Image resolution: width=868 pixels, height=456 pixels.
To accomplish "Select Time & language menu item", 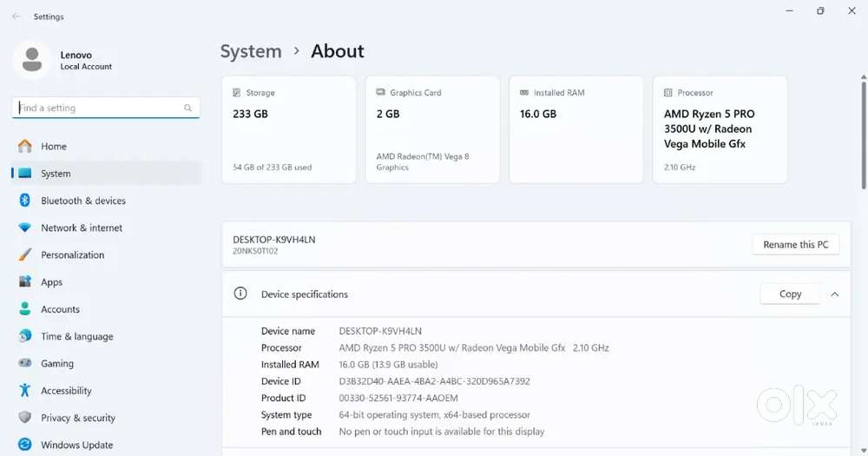I will [x=76, y=337].
